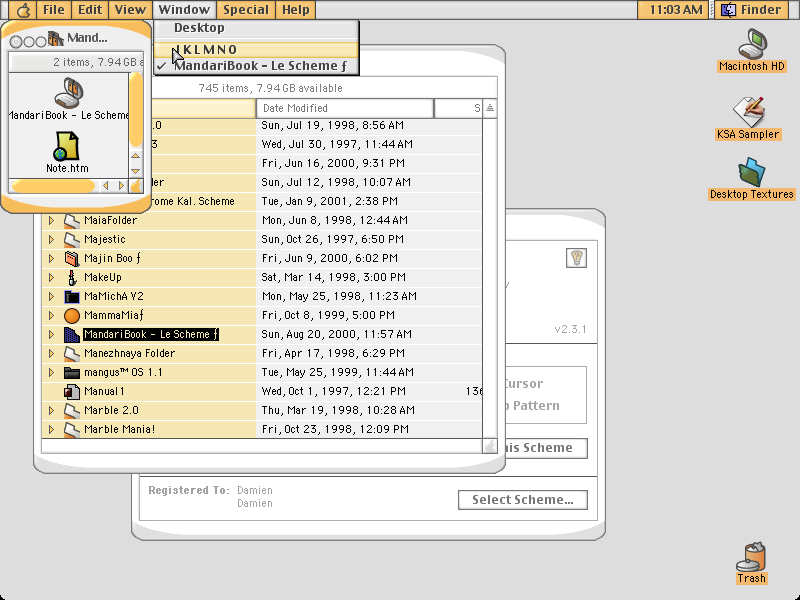Click the Manezhnaya Folder icon
The width and height of the screenshot is (800, 600).
(72, 354)
